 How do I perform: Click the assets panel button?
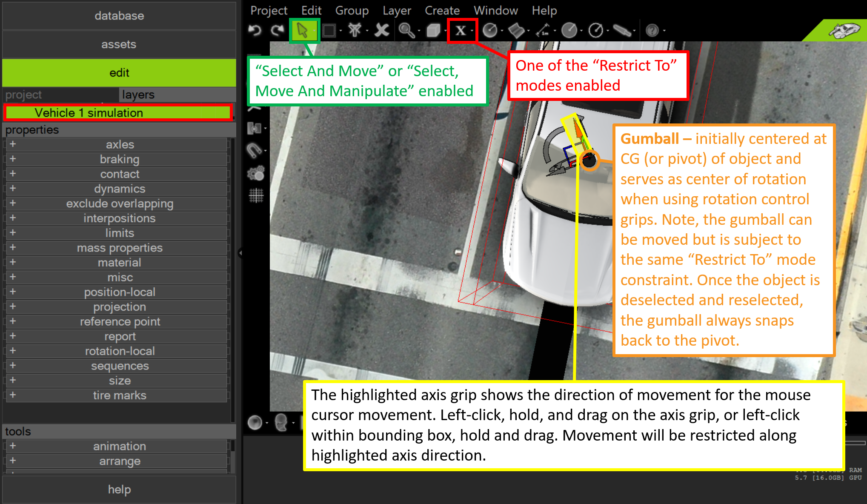click(119, 44)
